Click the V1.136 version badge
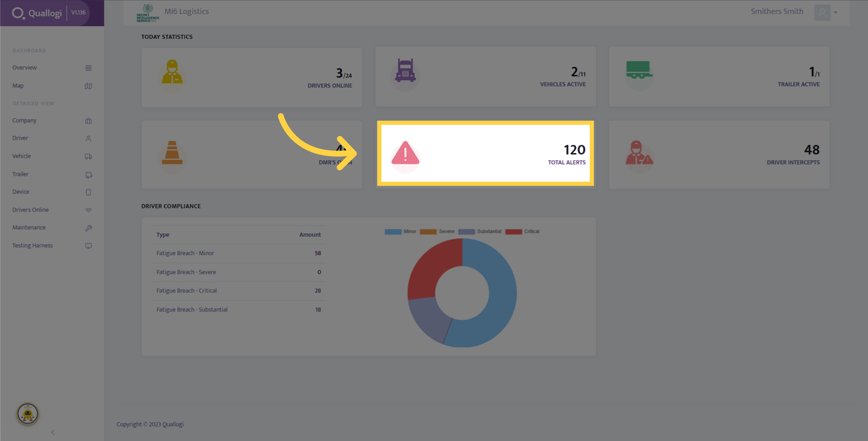The height and width of the screenshot is (441, 868). click(x=78, y=13)
